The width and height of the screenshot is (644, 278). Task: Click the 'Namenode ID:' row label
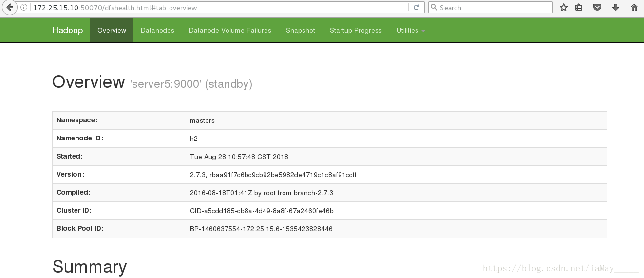click(x=80, y=138)
